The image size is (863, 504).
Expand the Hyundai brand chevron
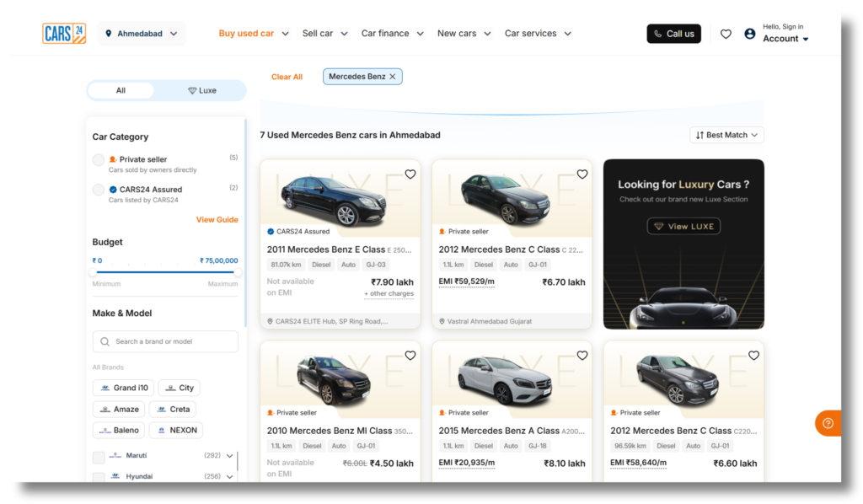(228, 476)
